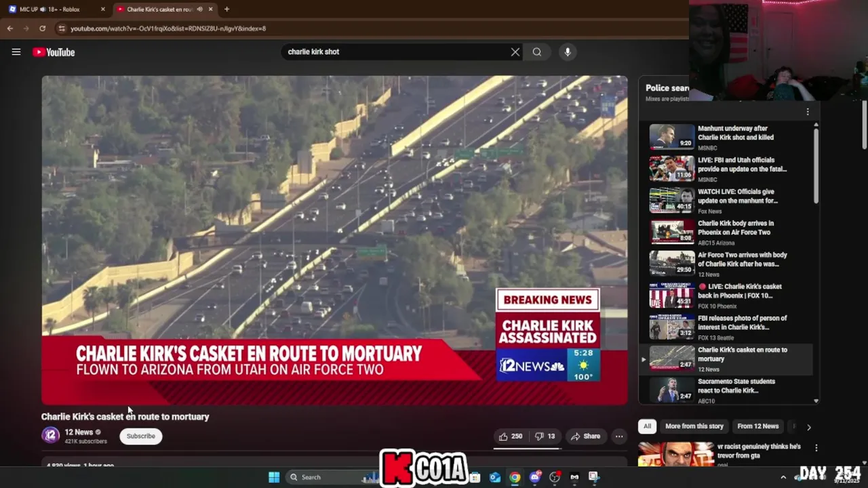Filter by More from this story chip
The image size is (868, 488).
[x=694, y=426]
